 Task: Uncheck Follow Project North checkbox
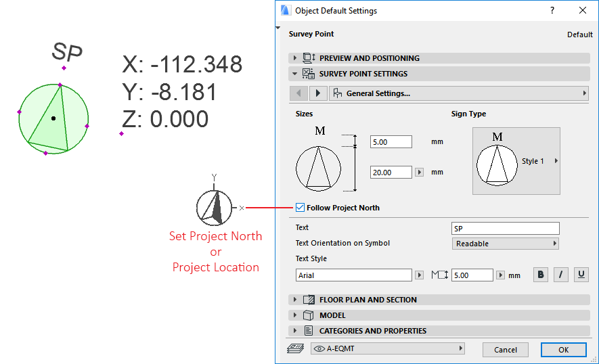click(x=301, y=208)
